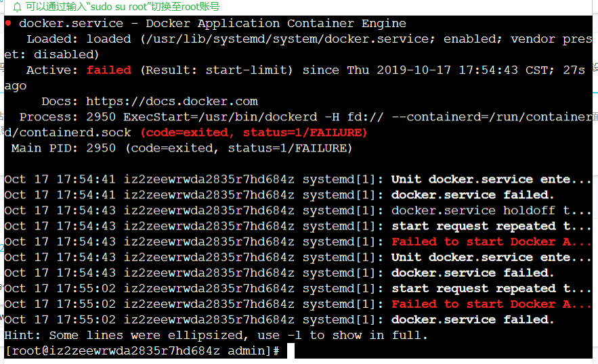Click the red status dot beside docker.service
This screenshot has width=598, height=364.
pos(8,23)
